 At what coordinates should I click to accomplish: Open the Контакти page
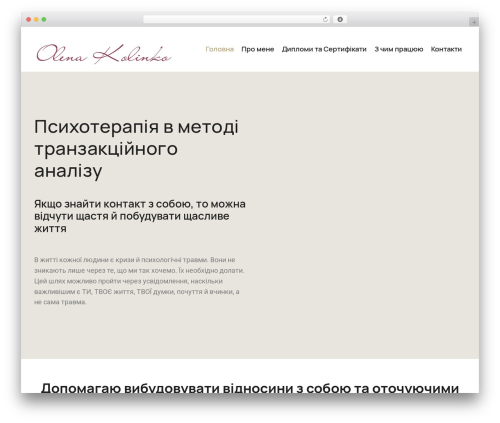[x=446, y=49]
